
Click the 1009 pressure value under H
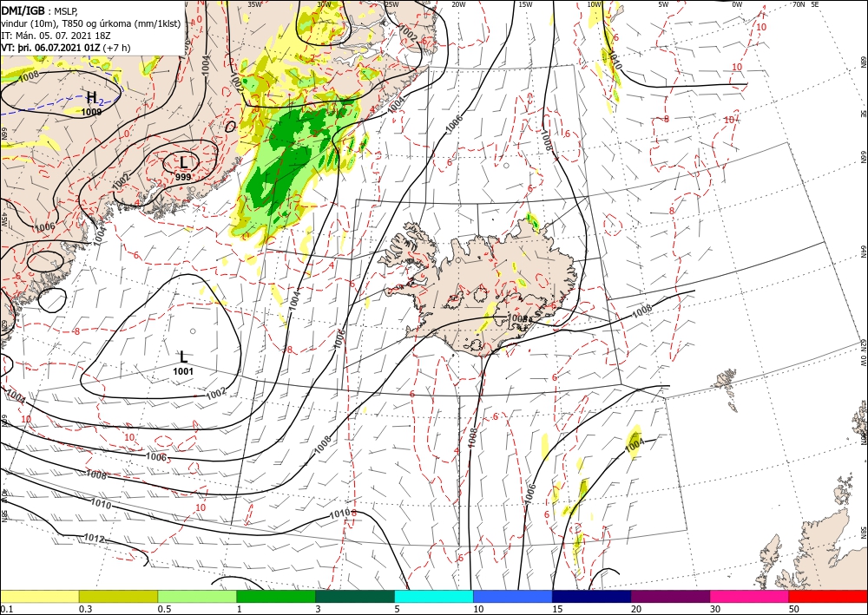tap(91, 112)
